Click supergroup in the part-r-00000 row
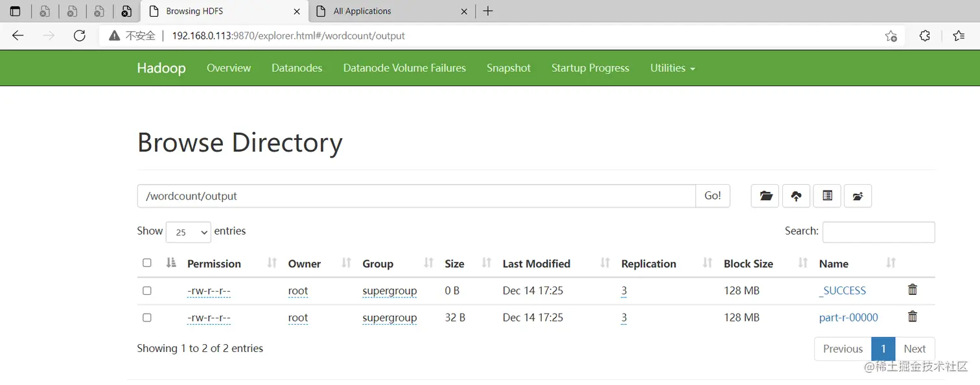Screen dimensions: 980x385 tap(390, 318)
